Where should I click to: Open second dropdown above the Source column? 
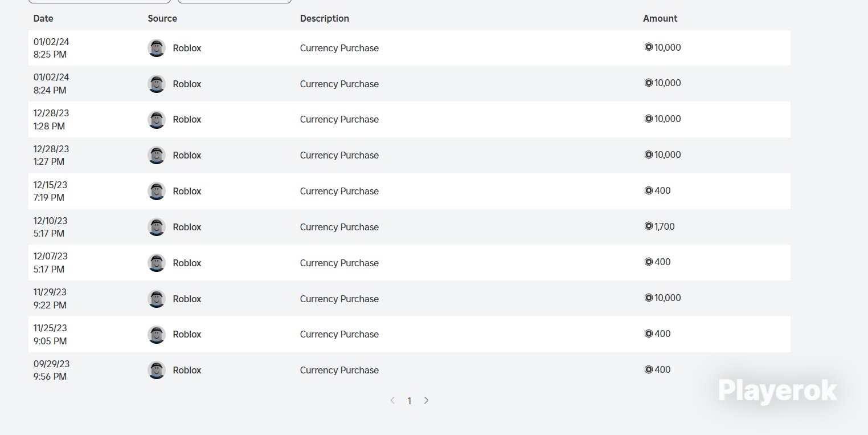pyautogui.click(x=235, y=1)
